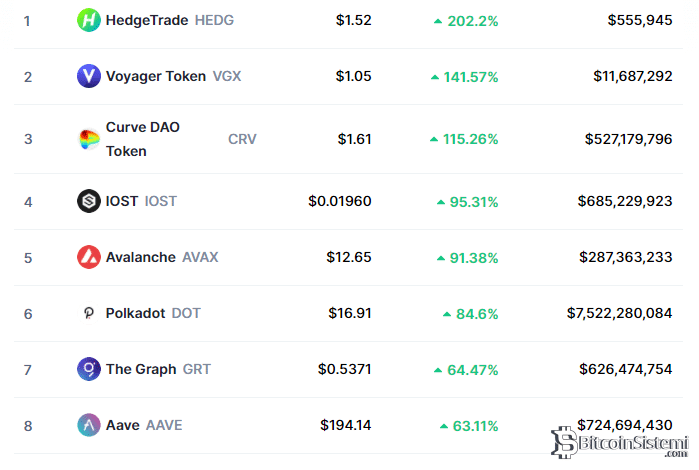
Task: Click the Polkadot P logo icon
Action: [x=89, y=313]
